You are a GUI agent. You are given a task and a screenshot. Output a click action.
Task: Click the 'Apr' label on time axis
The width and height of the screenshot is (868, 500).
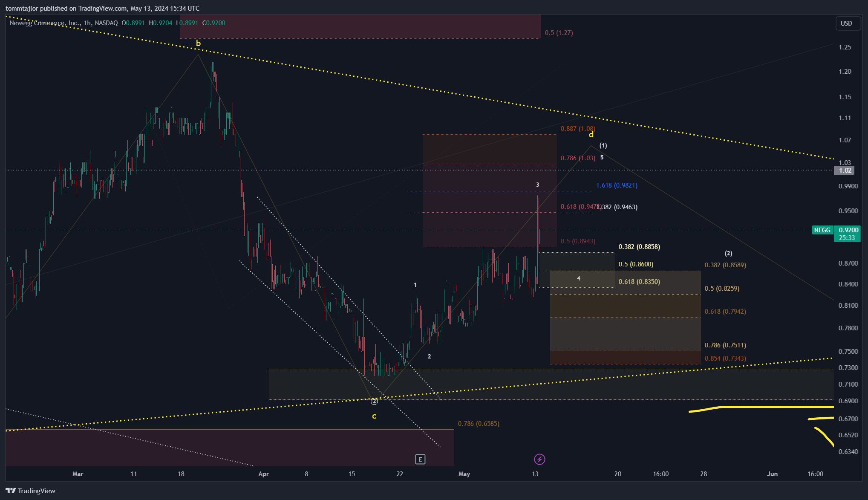point(263,474)
